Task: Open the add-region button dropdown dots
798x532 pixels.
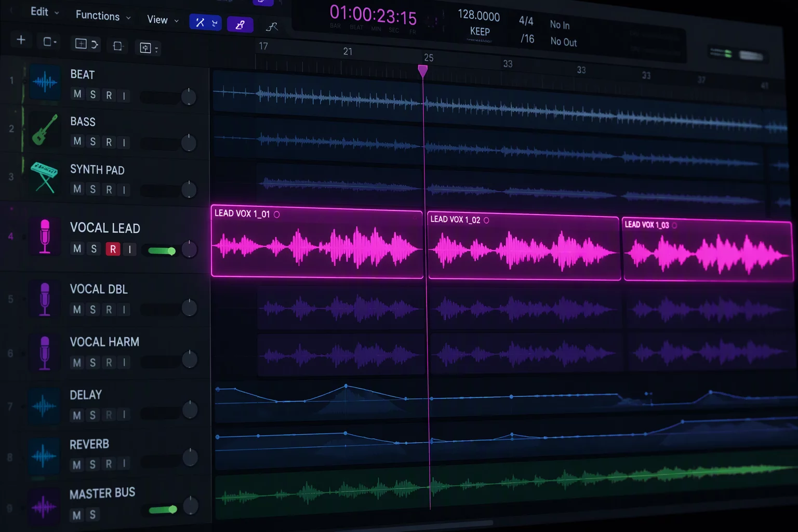Action: pos(156,49)
